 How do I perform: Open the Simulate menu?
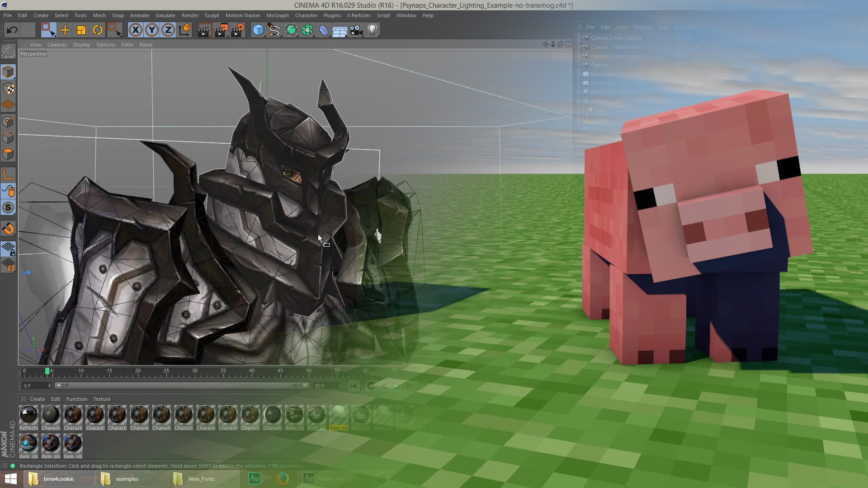[x=165, y=15]
